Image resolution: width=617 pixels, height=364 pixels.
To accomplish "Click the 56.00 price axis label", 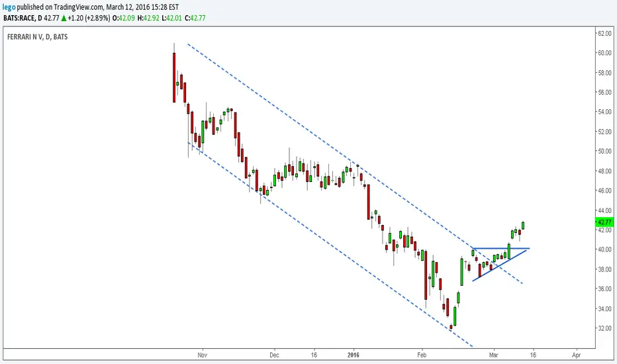I will [x=604, y=93].
